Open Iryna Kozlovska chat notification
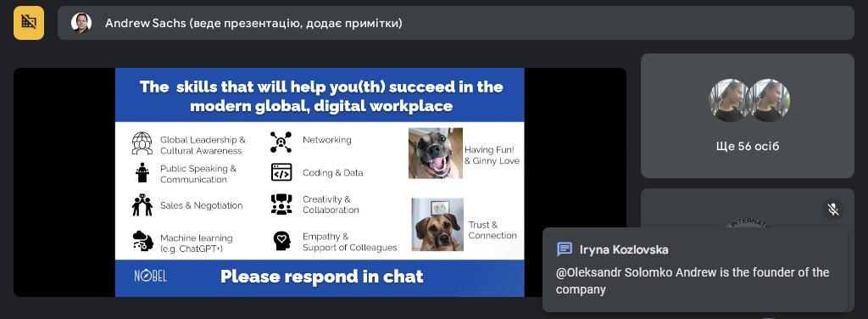Image resolution: width=868 pixels, height=319 pixels. click(x=695, y=270)
